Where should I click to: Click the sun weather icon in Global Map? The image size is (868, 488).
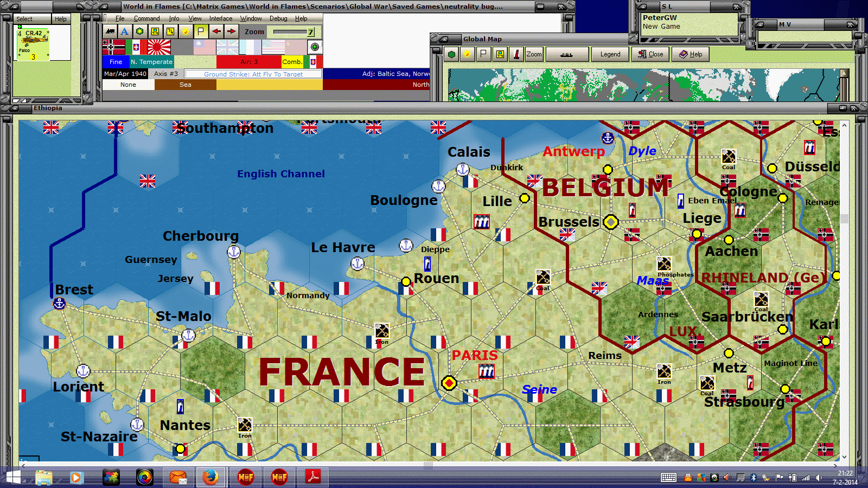coord(467,54)
